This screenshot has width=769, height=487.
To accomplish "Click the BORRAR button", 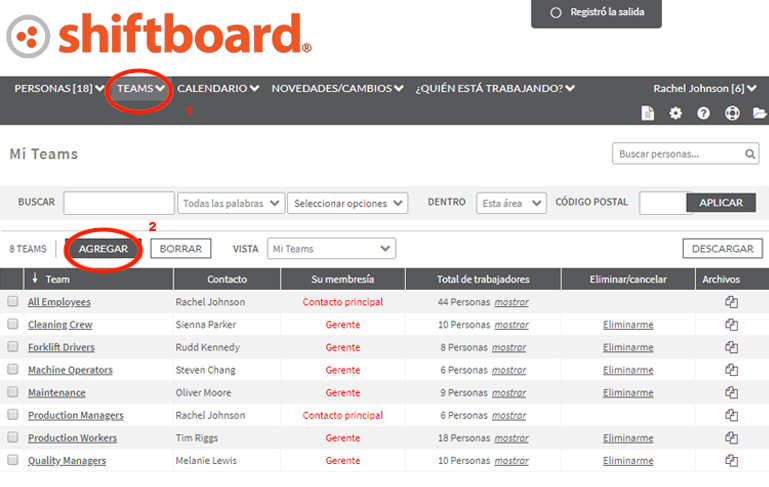I will point(180,249).
